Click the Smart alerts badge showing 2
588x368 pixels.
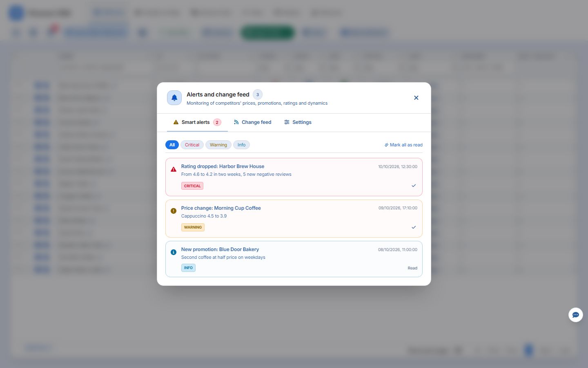[217, 122]
